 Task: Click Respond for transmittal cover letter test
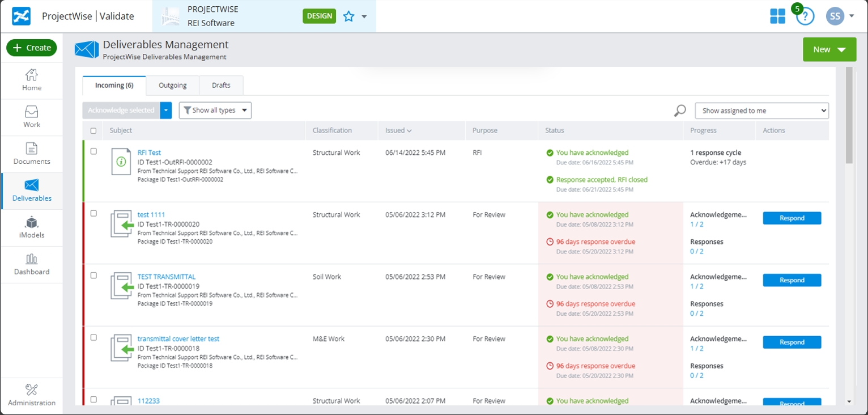click(792, 342)
